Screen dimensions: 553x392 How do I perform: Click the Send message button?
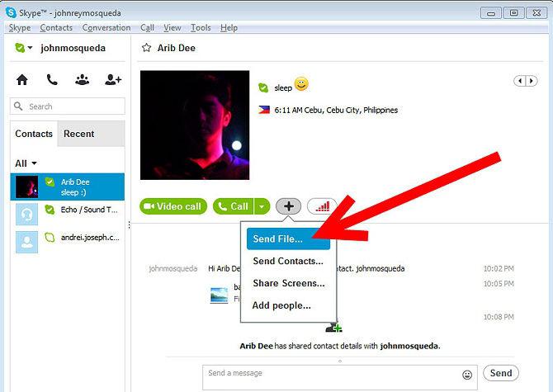pos(501,373)
